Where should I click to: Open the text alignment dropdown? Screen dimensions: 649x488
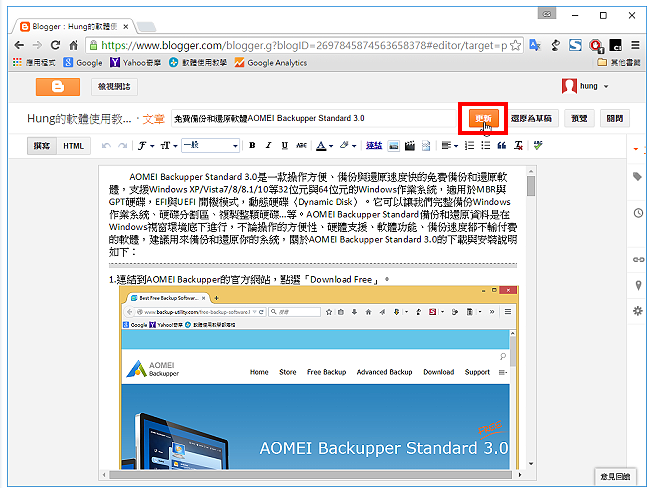pyautogui.click(x=449, y=146)
